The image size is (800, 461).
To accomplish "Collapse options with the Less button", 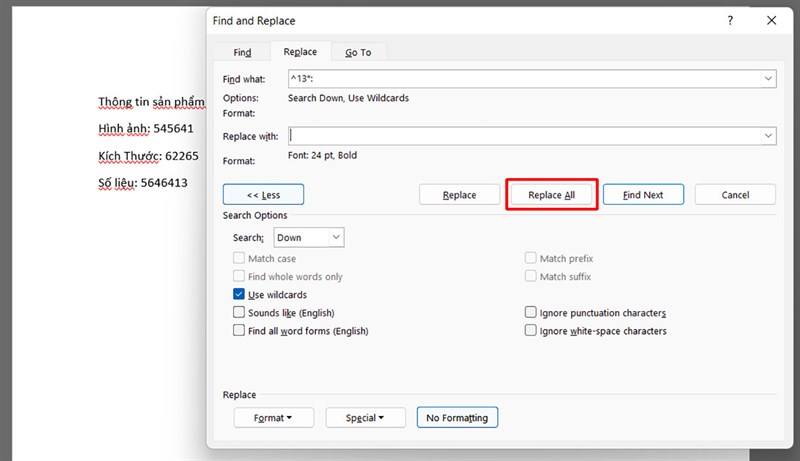I will pyautogui.click(x=264, y=195).
